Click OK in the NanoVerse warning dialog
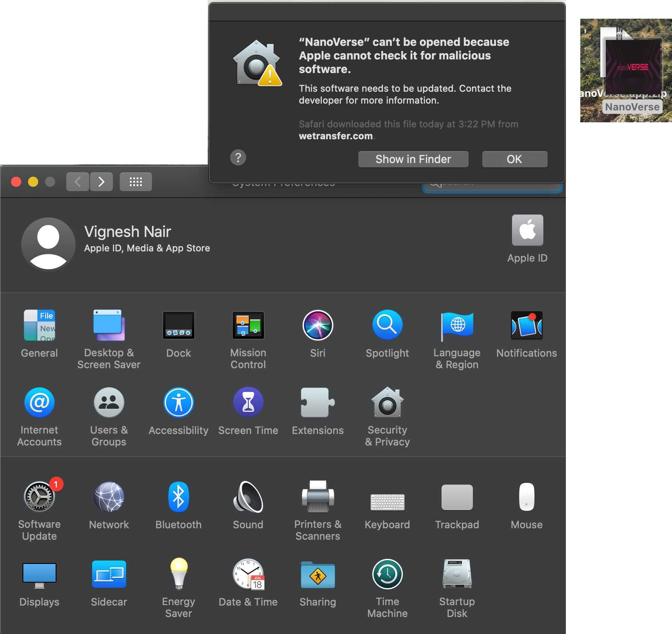The width and height of the screenshot is (672, 634). (515, 159)
